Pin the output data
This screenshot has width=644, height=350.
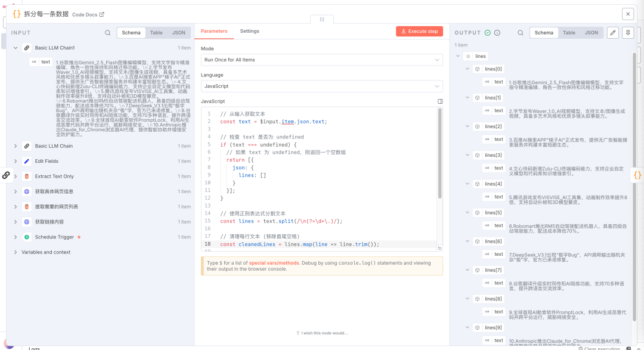click(628, 32)
